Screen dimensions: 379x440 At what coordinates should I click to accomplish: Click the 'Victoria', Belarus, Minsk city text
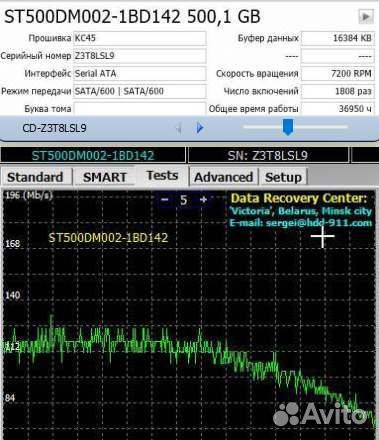(x=300, y=211)
